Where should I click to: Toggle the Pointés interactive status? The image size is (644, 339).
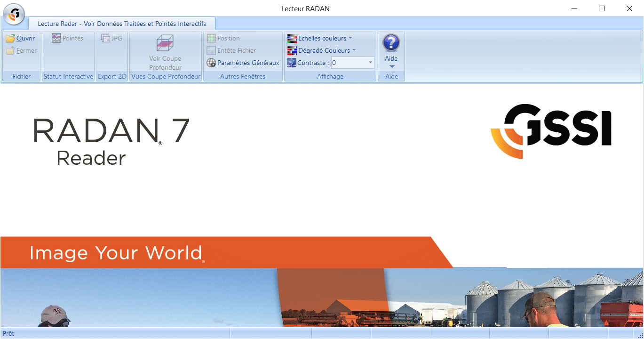point(67,39)
